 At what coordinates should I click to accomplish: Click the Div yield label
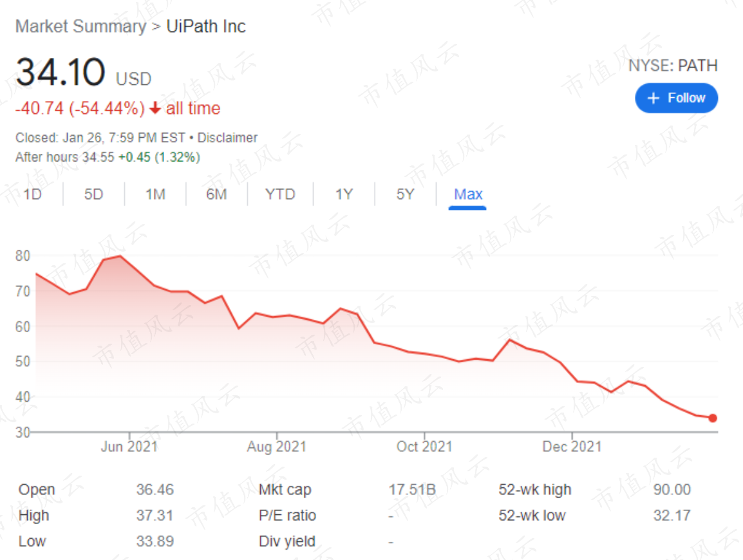tap(287, 541)
